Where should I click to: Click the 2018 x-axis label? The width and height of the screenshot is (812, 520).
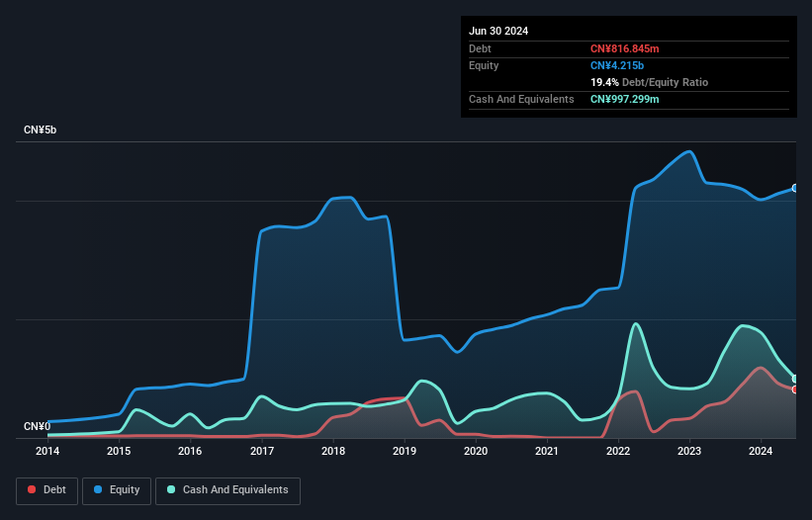coord(333,451)
